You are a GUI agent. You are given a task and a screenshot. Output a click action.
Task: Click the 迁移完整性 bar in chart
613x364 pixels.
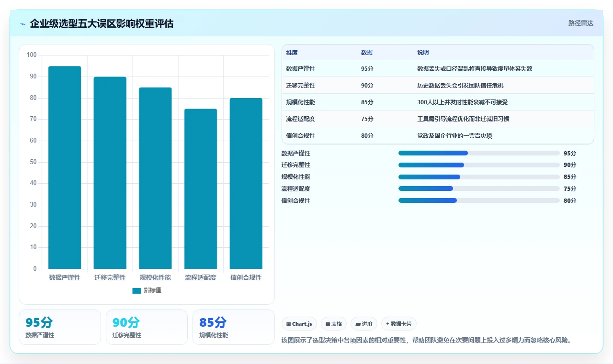[110, 173]
